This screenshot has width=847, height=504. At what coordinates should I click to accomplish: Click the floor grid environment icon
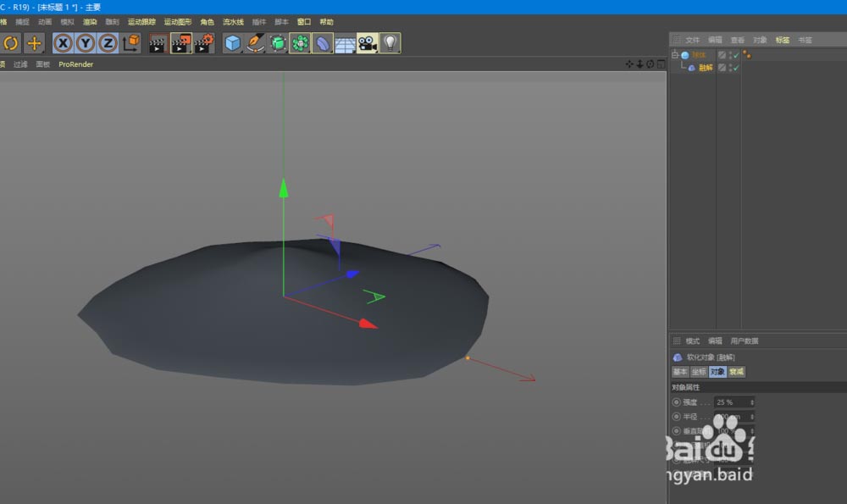345,43
